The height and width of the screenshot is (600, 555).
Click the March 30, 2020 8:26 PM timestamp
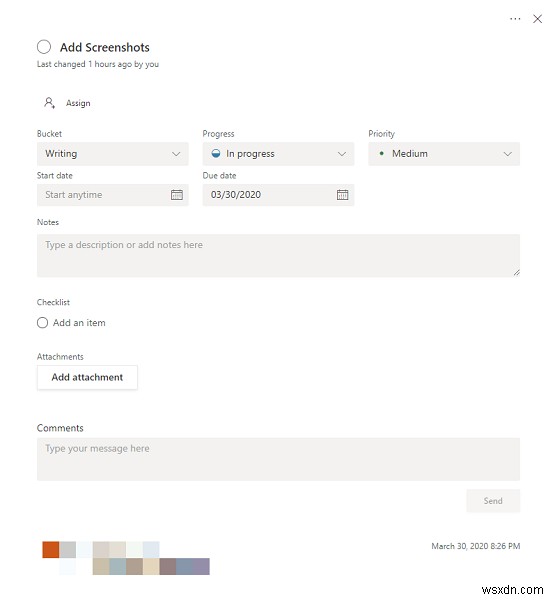[x=475, y=546]
